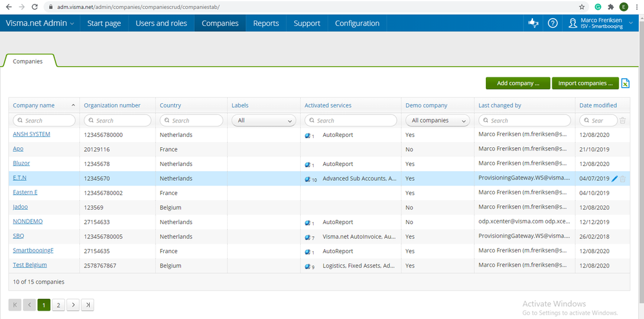Open ANSH SYSTEM company link
Image resolution: width=644 pixels, height=319 pixels.
(x=32, y=134)
